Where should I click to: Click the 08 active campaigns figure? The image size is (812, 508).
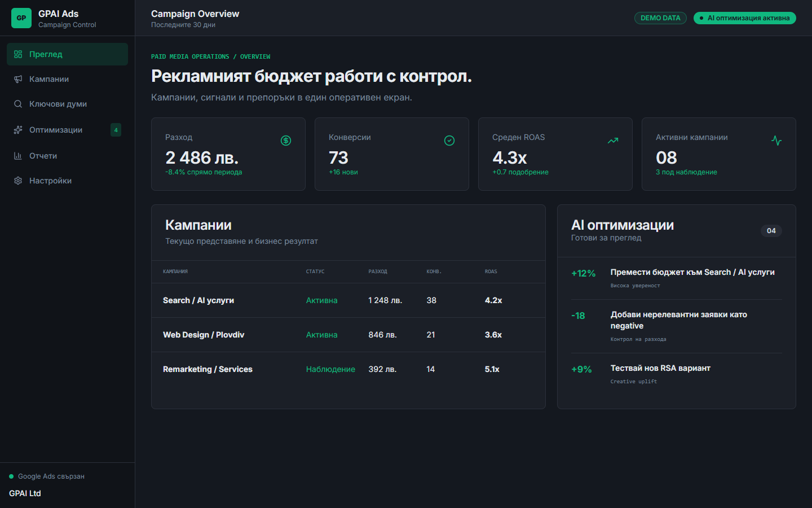pyautogui.click(x=667, y=157)
